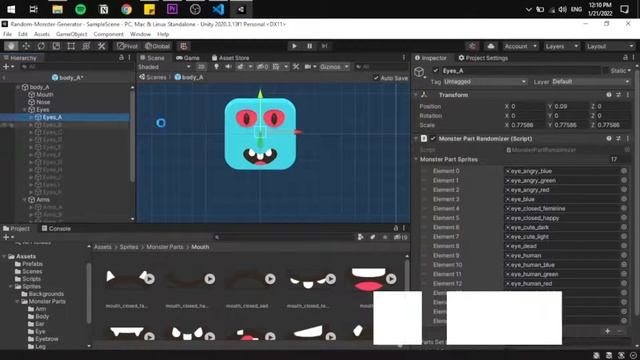Open the Window menu
640x360 pixels.
click(x=140, y=34)
